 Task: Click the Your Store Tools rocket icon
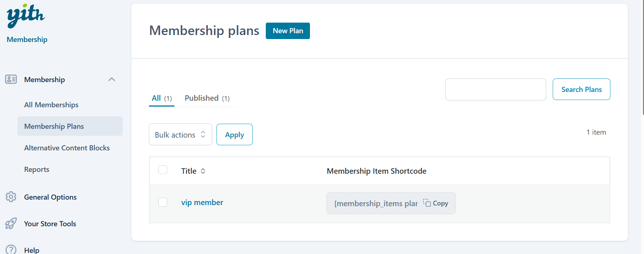tap(11, 223)
